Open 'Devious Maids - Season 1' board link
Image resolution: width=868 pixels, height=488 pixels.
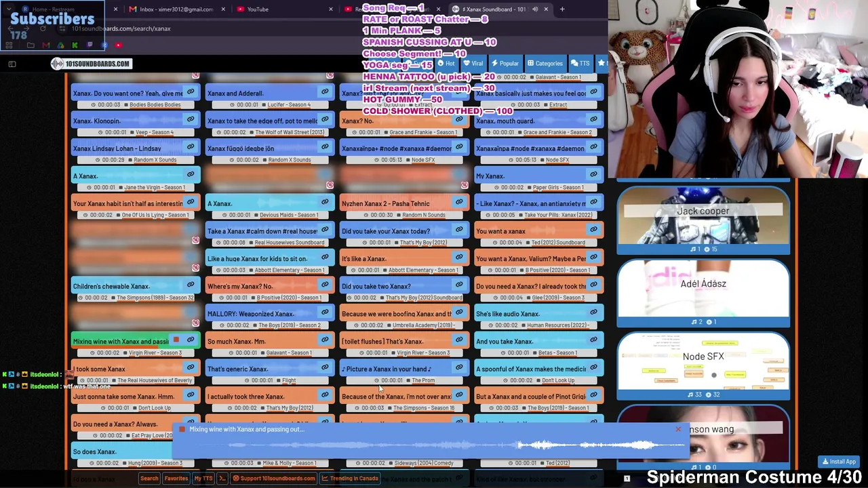(x=289, y=215)
